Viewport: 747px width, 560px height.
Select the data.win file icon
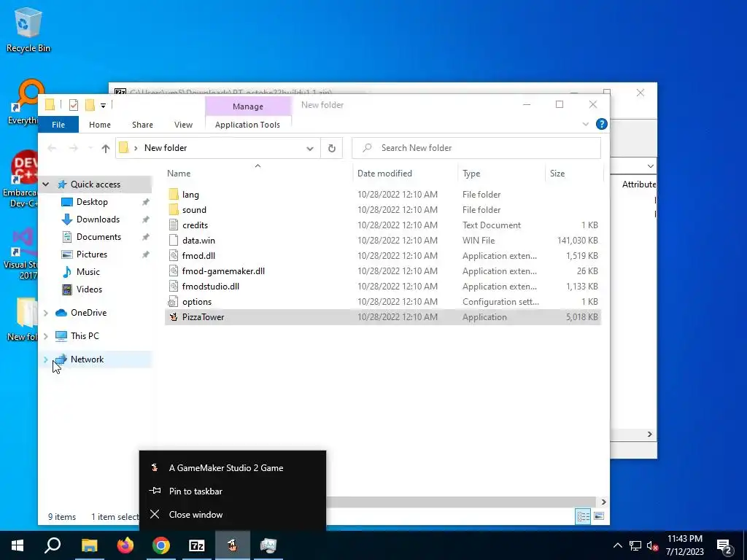tap(174, 241)
